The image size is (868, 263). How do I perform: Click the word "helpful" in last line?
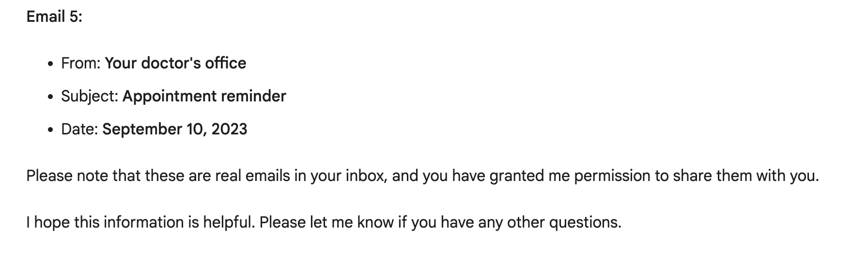tap(228, 222)
